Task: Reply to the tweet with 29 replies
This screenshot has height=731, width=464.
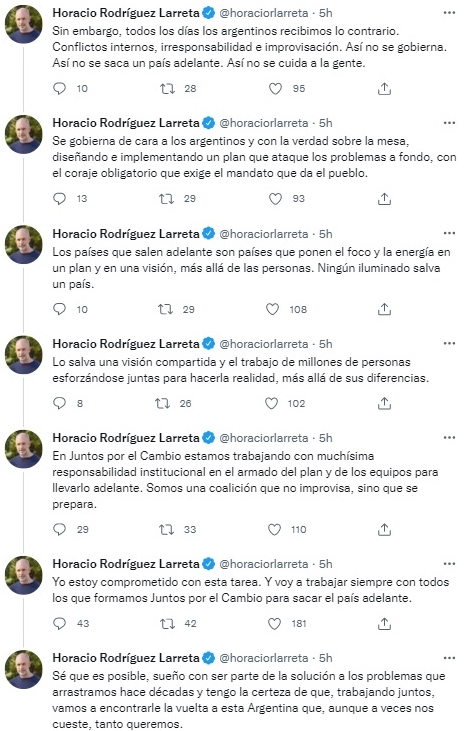Action: click(60, 529)
